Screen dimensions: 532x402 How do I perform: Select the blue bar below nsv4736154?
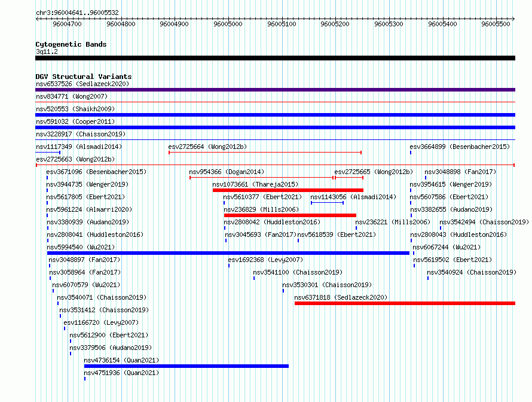click(x=186, y=366)
